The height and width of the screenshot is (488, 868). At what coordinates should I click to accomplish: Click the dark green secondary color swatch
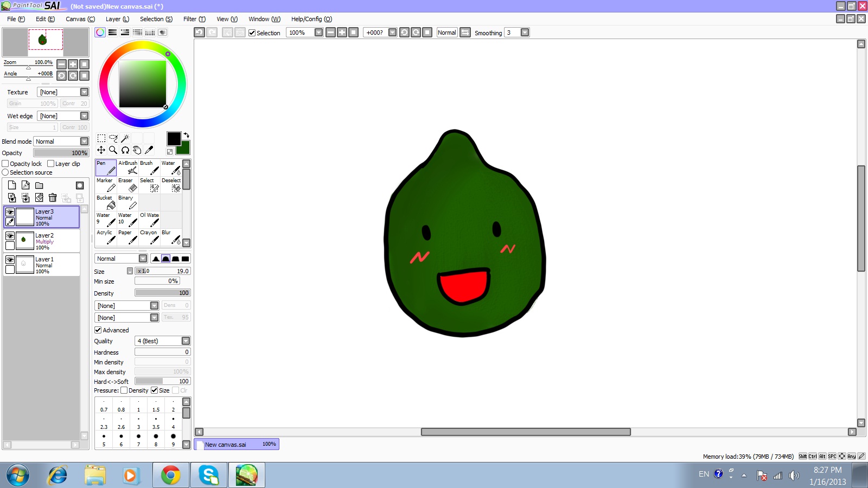pyautogui.click(x=184, y=149)
